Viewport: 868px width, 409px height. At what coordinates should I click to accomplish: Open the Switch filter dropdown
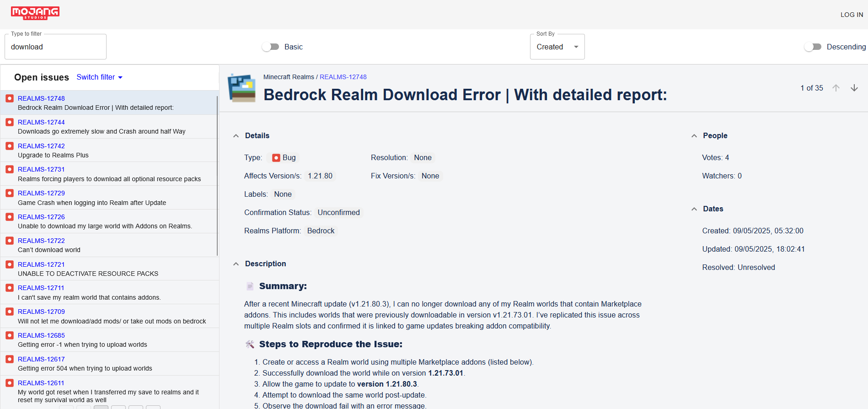pos(99,77)
